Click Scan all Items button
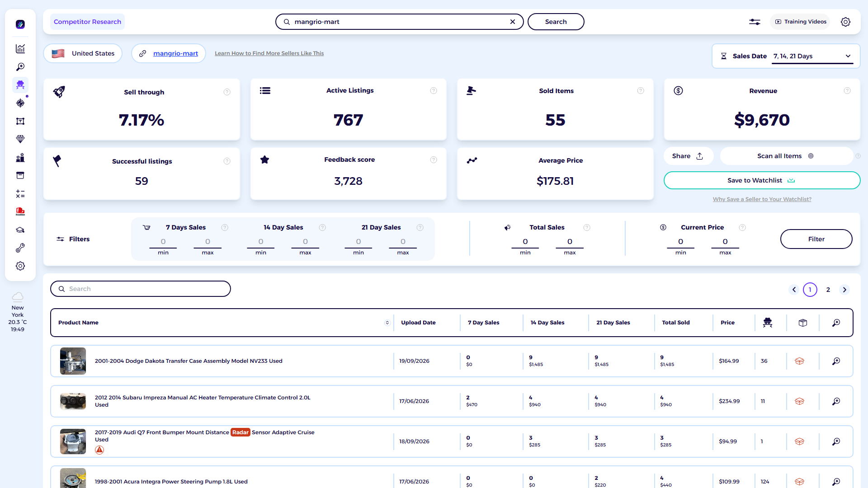This screenshot has height=488, width=868. 786,156
